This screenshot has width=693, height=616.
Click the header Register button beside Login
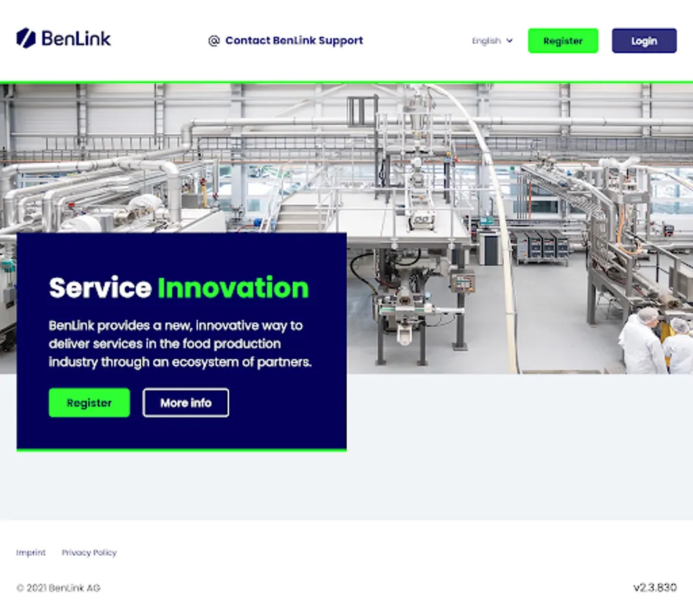point(562,40)
